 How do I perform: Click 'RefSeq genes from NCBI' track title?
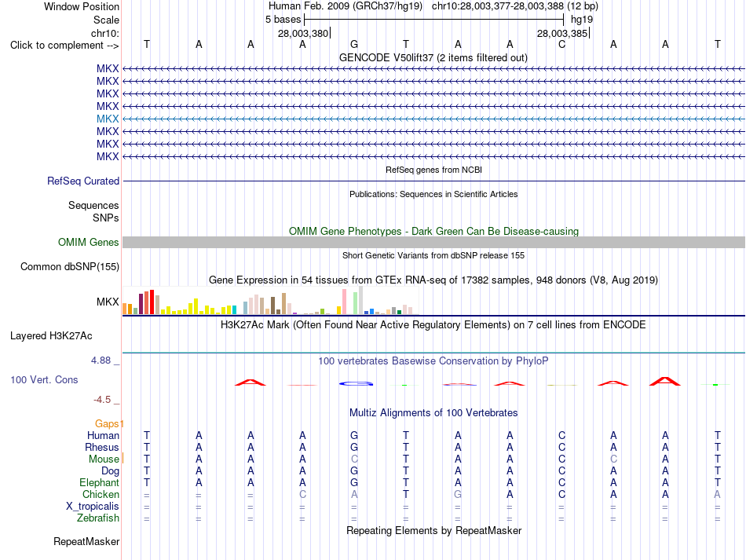coord(433,170)
